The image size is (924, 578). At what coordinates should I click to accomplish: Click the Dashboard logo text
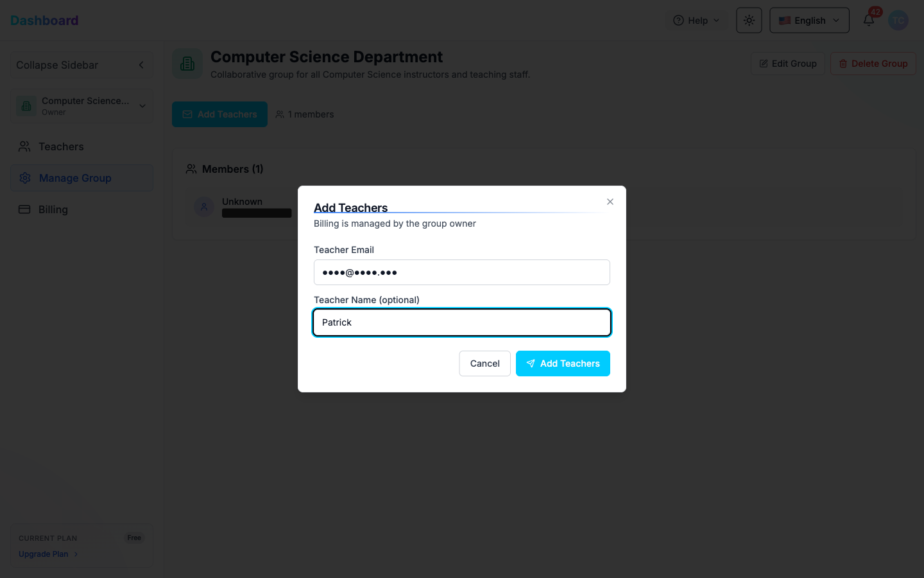[x=44, y=21]
